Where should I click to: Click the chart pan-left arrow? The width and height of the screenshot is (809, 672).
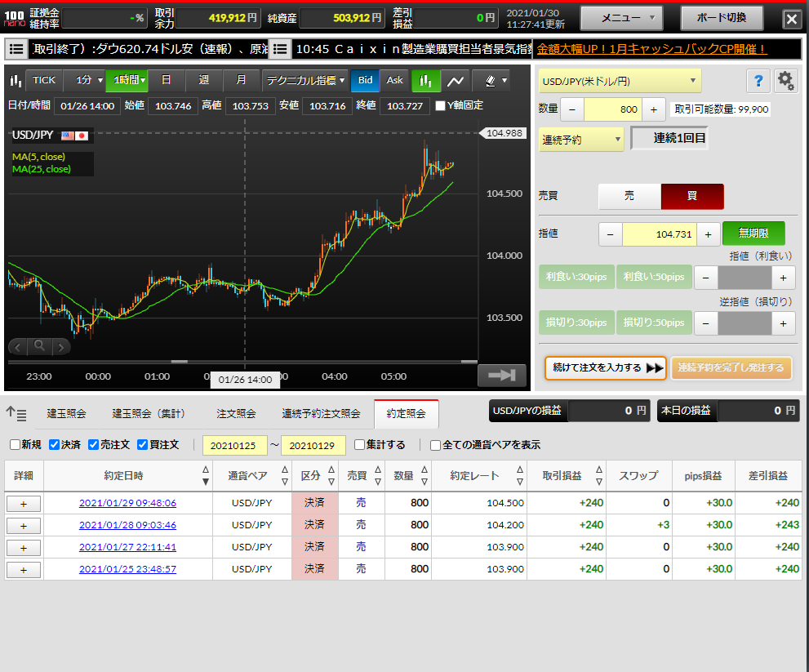tap(18, 347)
